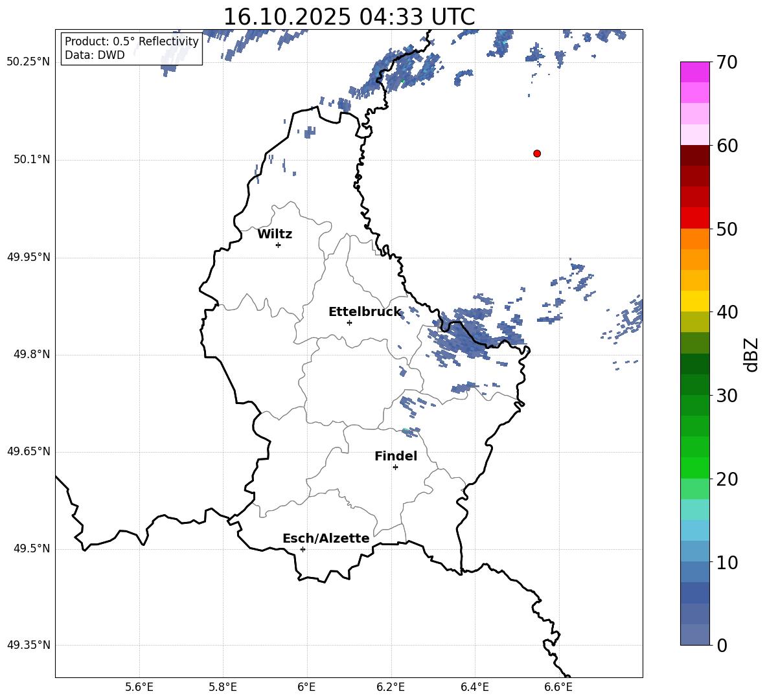Image resolution: width=767 pixels, height=700 pixels.
Task: Click the 5.8°E longitude label
Action: (x=223, y=687)
